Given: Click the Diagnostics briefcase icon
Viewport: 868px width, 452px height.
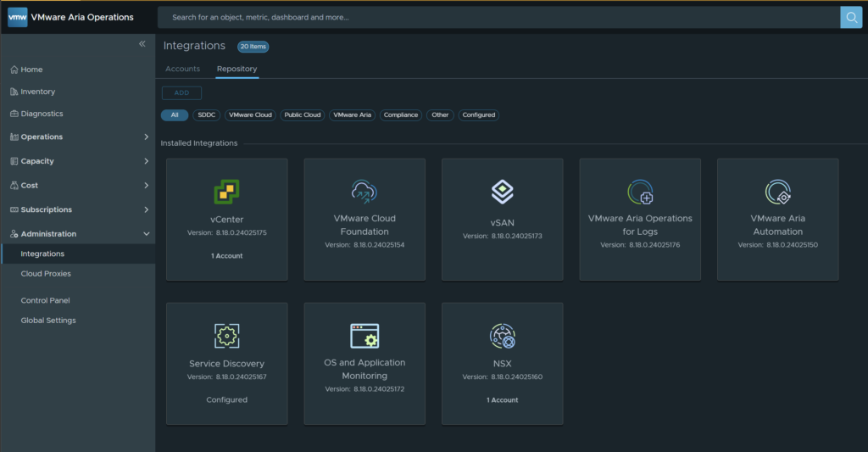Looking at the screenshot, I should 14,114.
